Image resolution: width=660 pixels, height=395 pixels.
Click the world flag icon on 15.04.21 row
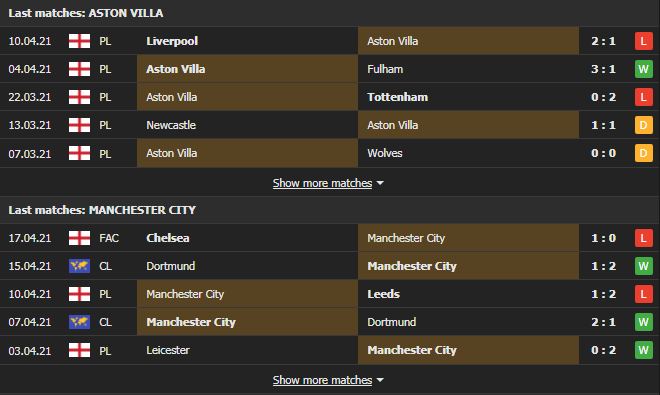pyautogui.click(x=79, y=266)
